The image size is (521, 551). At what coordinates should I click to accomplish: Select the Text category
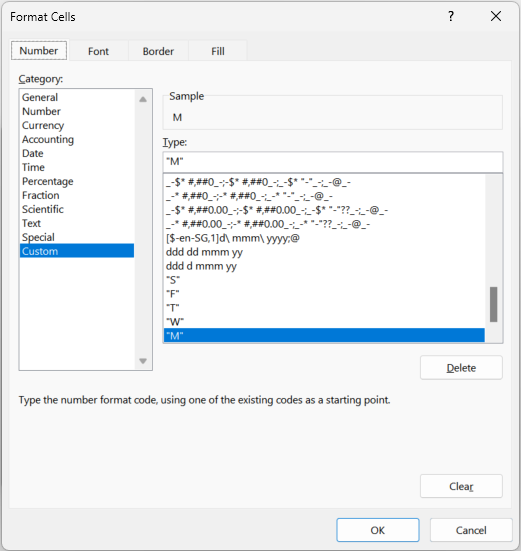tap(77, 223)
